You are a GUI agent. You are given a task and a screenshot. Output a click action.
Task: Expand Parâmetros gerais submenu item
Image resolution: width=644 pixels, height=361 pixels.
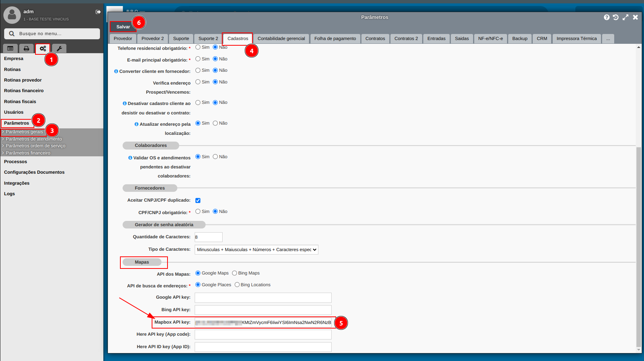click(24, 132)
